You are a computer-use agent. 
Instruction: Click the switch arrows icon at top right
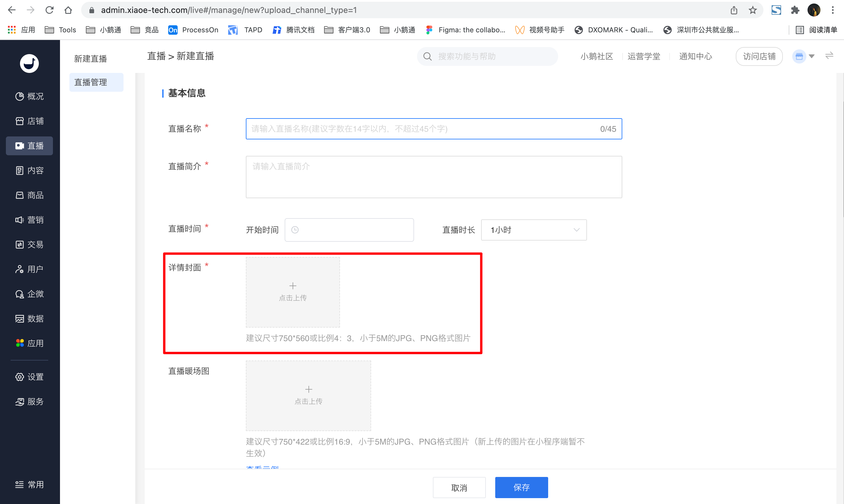pyautogui.click(x=829, y=56)
